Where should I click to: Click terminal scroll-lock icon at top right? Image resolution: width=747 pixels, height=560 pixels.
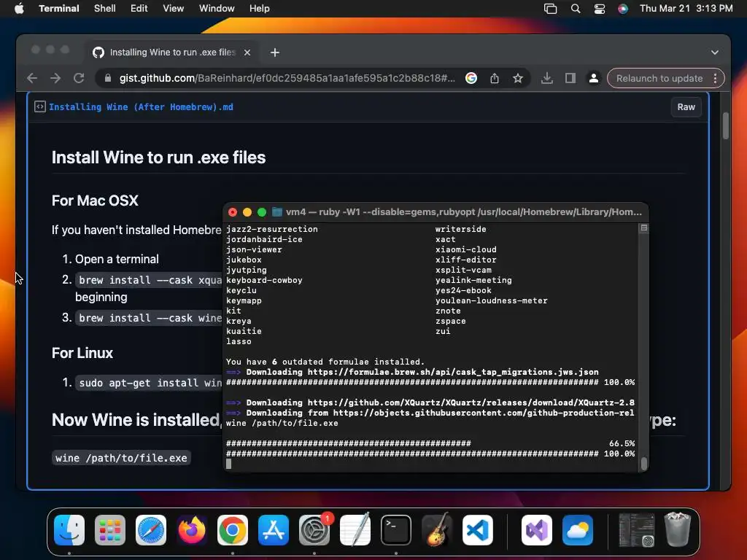[x=643, y=228]
